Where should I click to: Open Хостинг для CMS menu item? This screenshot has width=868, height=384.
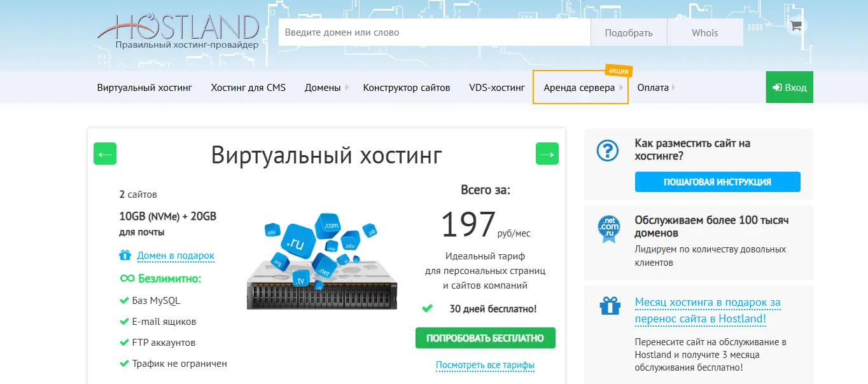click(248, 88)
